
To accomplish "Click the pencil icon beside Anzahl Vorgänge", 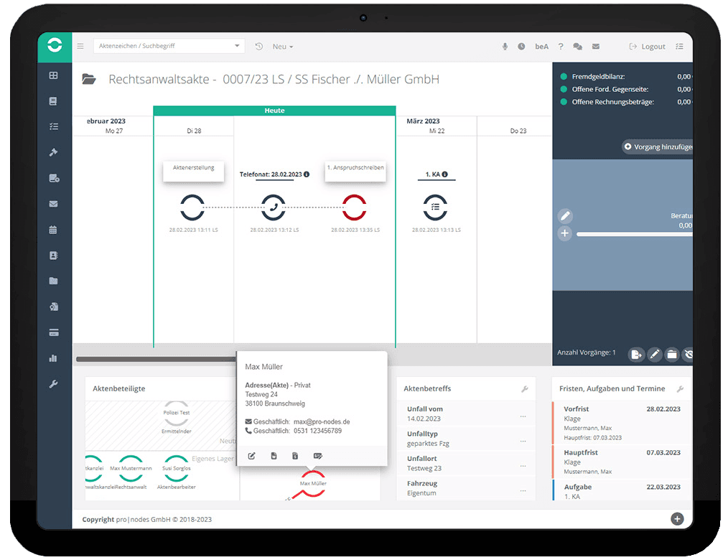I will point(654,354).
